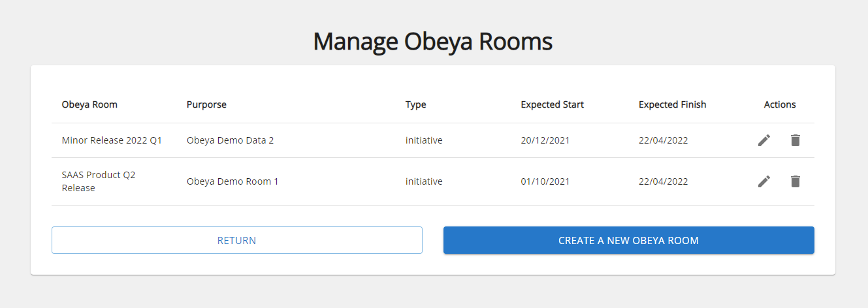Create a new Obeya room
The height and width of the screenshot is (308, 868).
click(x=629, y=240)
